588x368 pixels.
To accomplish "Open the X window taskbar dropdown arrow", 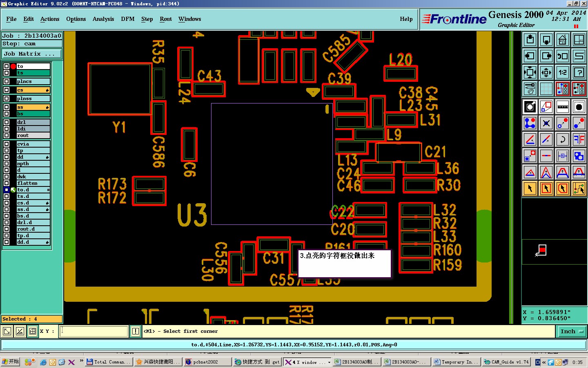I will 329,362.
